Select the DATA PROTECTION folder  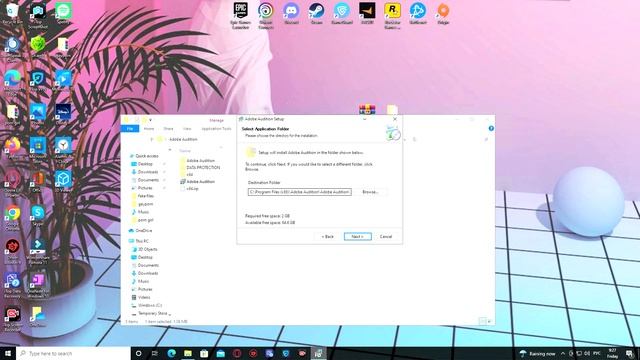coord(200,167)
